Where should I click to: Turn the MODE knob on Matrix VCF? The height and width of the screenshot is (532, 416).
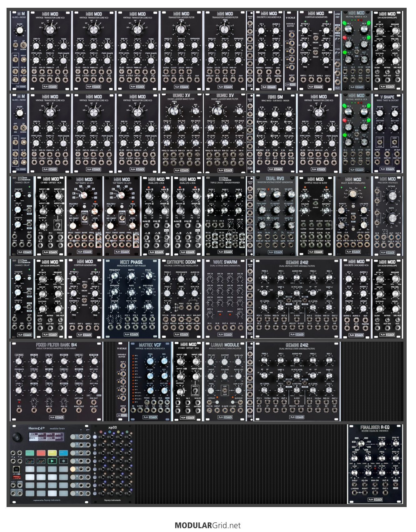tap(150, 376)
